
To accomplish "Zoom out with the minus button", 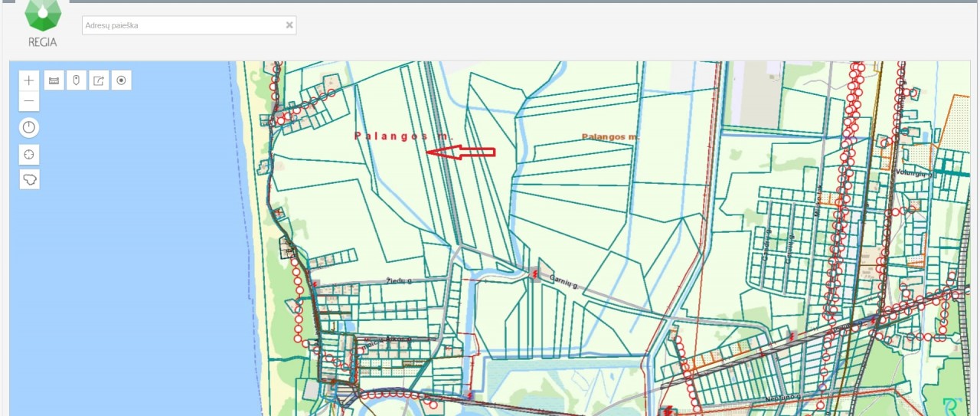I will [x=29, y=101].
